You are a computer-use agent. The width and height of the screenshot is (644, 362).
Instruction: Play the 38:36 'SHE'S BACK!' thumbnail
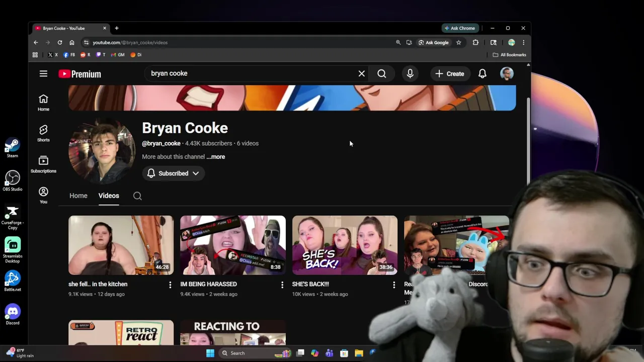coord(345,245)
